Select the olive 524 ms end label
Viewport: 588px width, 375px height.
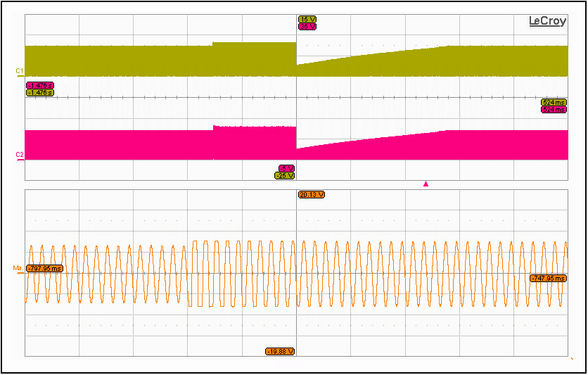[554, 103]
